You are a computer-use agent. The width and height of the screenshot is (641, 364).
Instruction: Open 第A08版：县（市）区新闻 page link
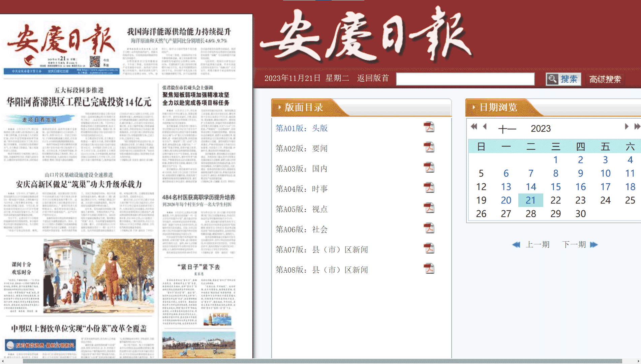tap(322, 270)
